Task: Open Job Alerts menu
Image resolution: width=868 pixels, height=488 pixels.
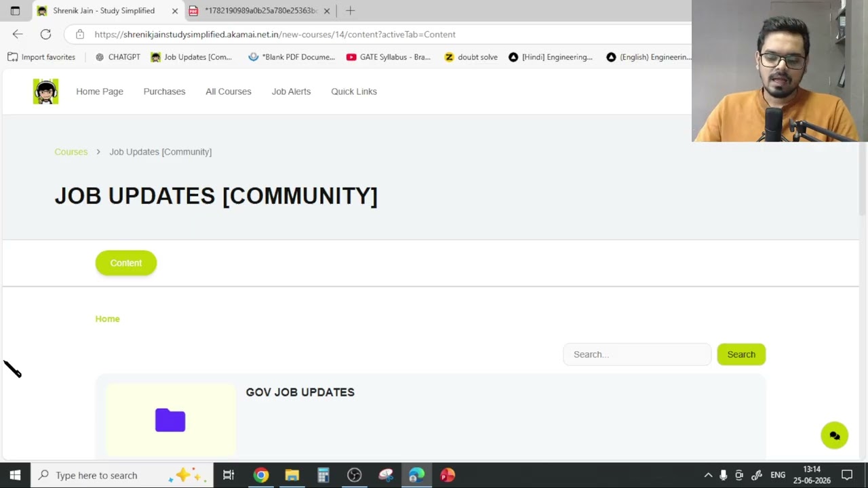Action: [x=291, y=91]
